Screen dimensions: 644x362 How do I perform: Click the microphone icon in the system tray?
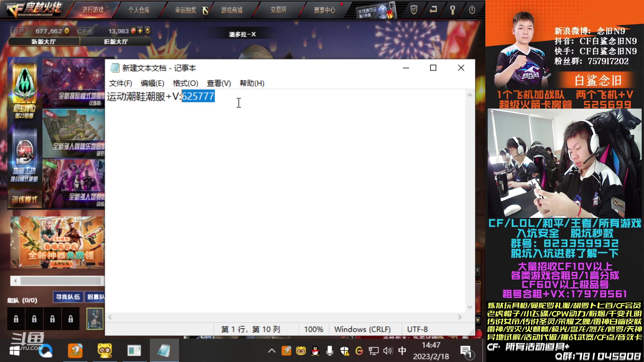[x=330, y=351]
